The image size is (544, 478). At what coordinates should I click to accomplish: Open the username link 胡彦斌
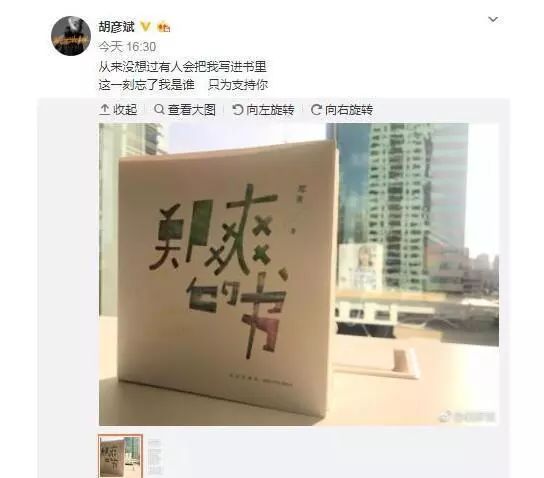pos(116,26)
